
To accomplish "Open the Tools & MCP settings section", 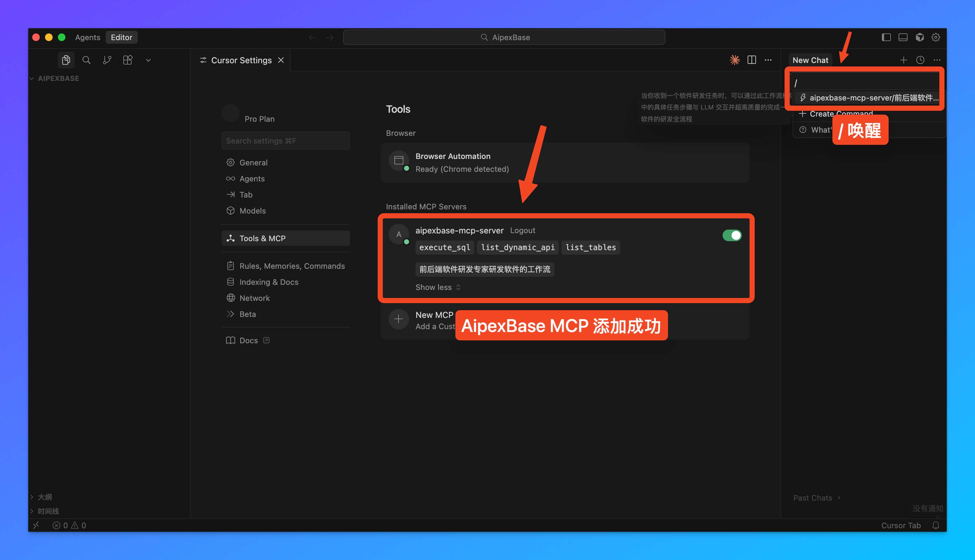I will tap(263, 238).
